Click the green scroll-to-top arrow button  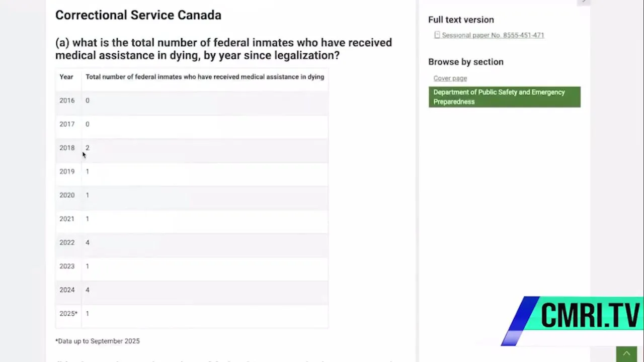(626, 354)
